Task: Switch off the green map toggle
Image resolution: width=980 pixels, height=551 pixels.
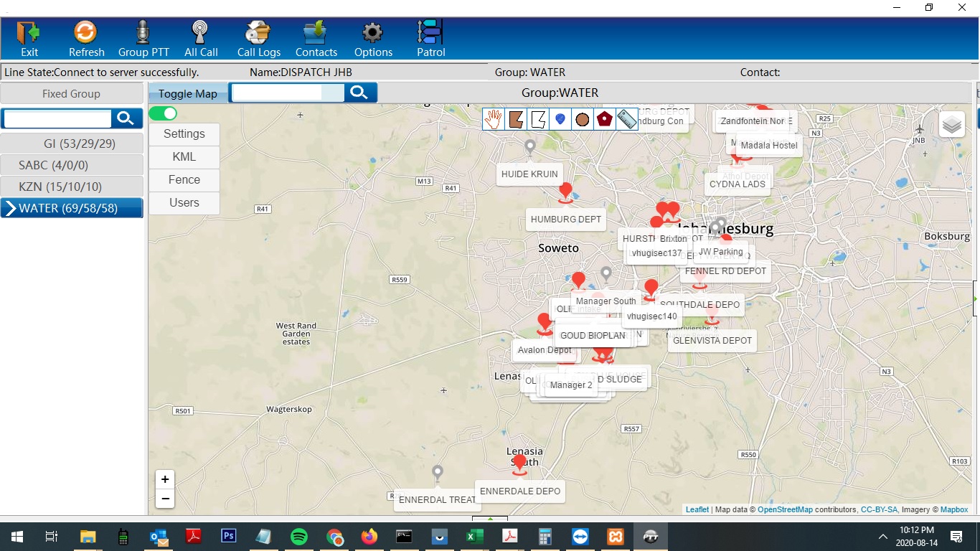Action: pos(163,113)
